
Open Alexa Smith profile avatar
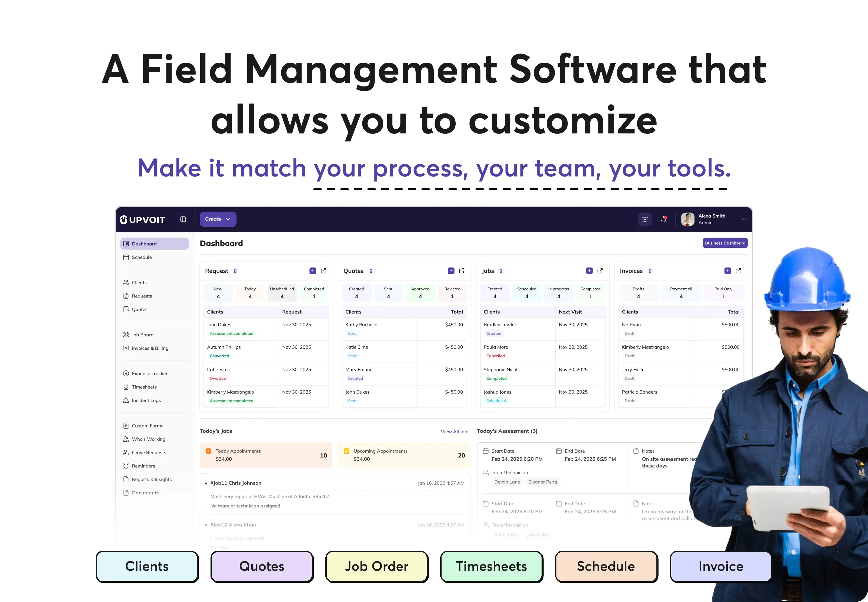click(x=687, y=219)
